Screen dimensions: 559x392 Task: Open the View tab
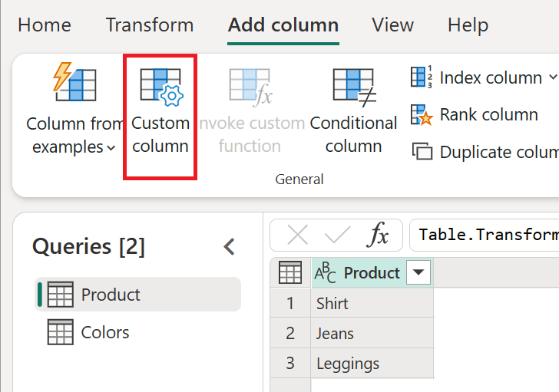pyautogui.click(x=392, y=25)
